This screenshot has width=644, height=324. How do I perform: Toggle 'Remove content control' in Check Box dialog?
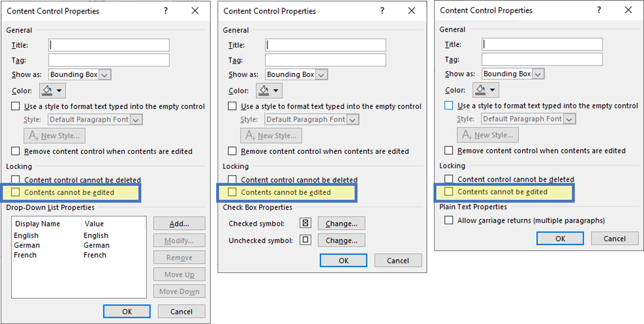[232, 151]
